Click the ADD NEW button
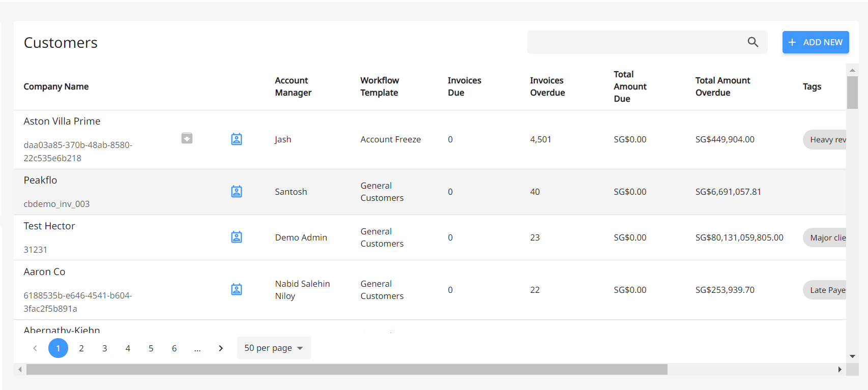 (816, 42)
